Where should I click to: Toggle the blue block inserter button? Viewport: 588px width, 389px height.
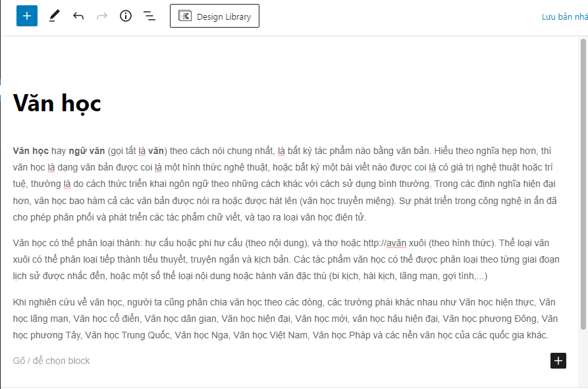[x=27, y=16]
